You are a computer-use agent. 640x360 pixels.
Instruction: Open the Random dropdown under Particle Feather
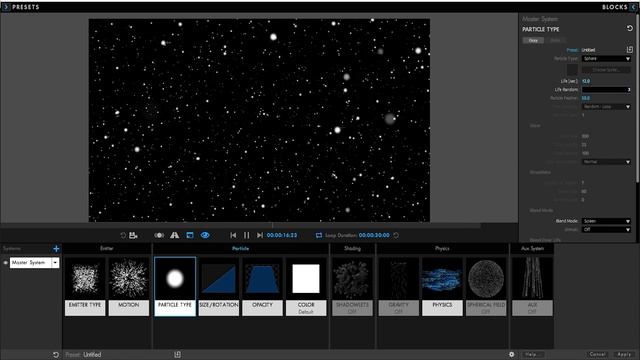[606, 107]
